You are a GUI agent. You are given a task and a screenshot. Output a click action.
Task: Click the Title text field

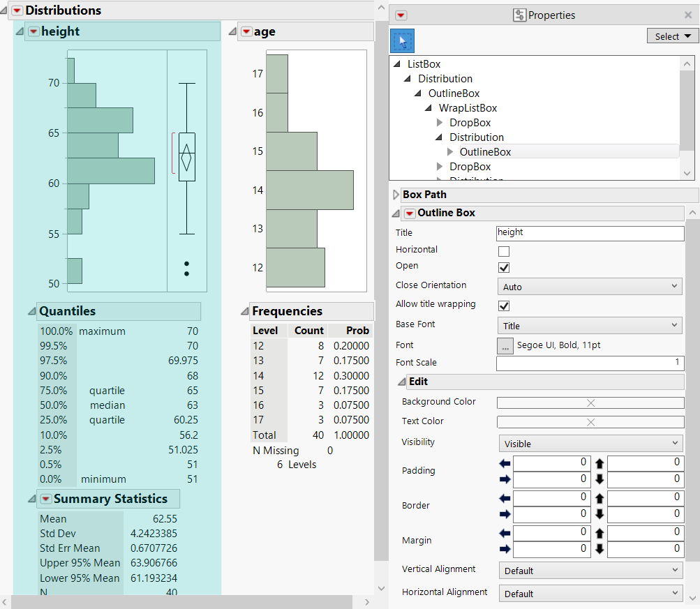point(590,233)
